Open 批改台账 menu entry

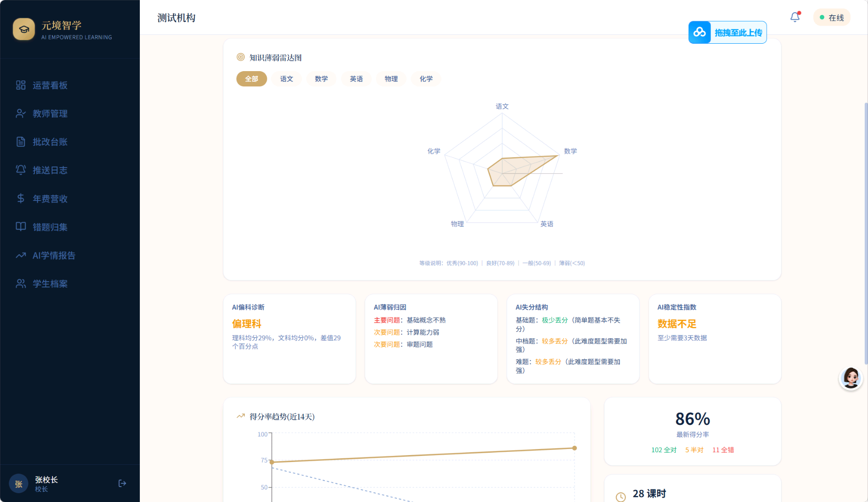(70, 142)
